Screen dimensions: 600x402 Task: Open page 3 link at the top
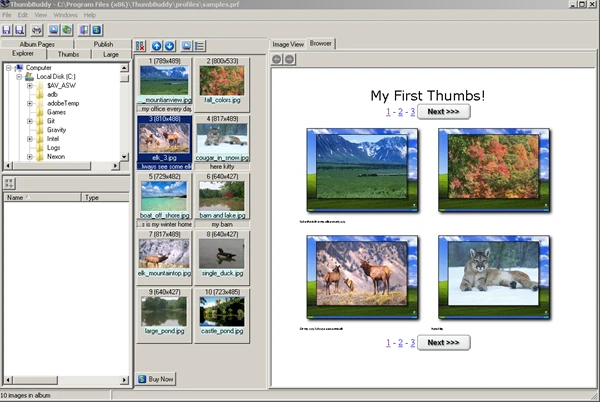pos(412,112)
